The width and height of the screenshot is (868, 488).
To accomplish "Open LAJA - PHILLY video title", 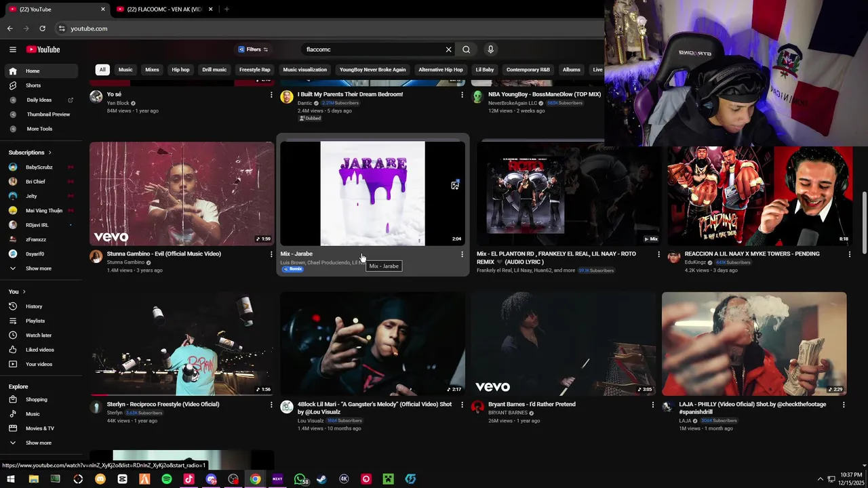I will pos(753,408).
